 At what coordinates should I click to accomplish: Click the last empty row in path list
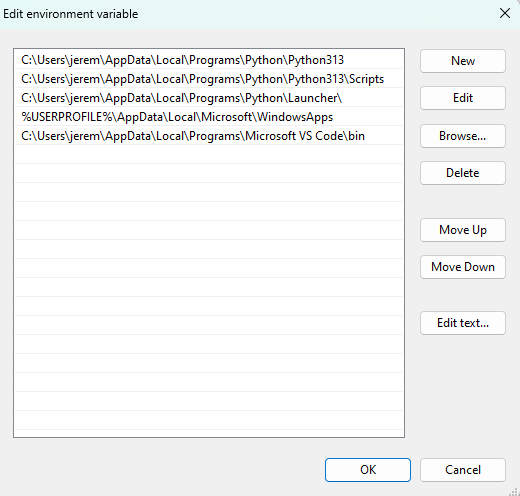point(209,420)
